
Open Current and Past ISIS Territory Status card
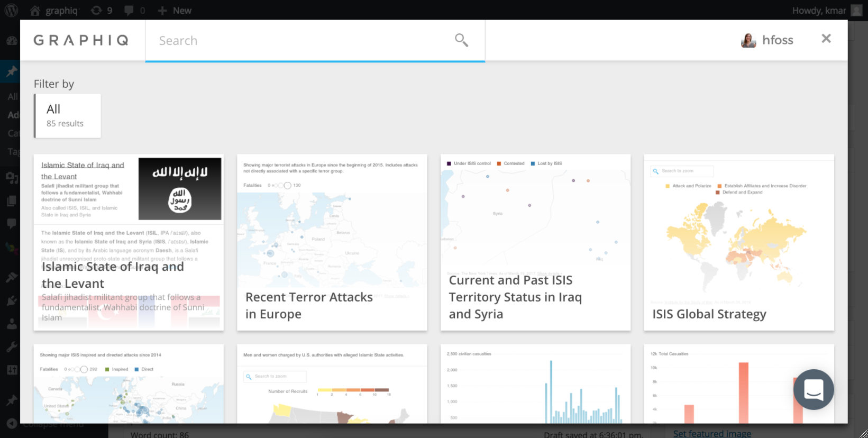535,242
